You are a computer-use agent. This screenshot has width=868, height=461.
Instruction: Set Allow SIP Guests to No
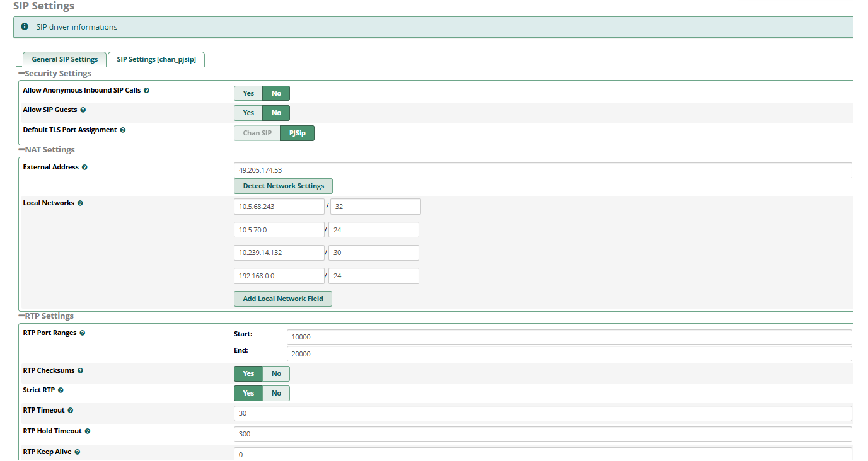pyautogui.click(x=276, y=113)
